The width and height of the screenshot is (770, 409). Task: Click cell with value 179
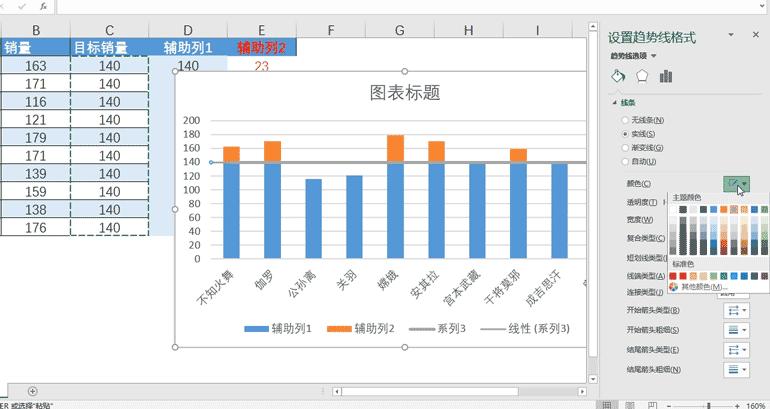pos(35,138)
